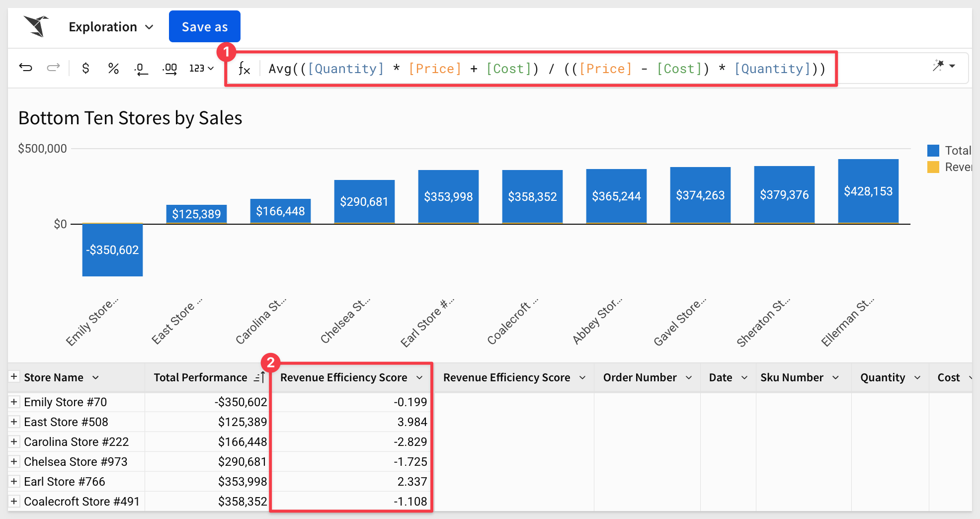Click the decrease decimal places icon
The width and height of the screenshot is (980, 519).
141,69
